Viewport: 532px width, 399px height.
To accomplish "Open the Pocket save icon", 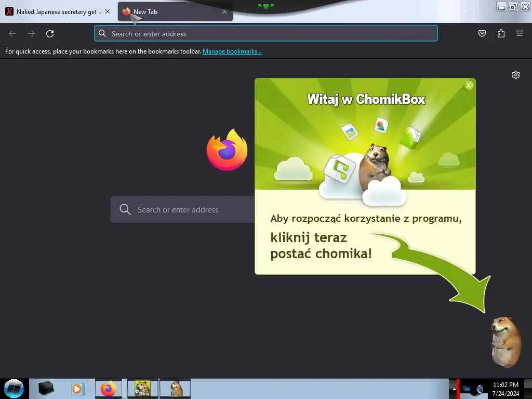I will tap(482, 33).
